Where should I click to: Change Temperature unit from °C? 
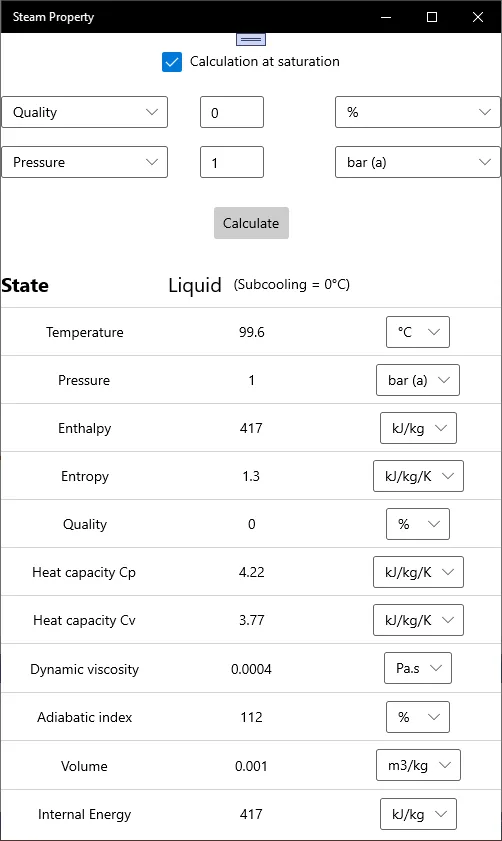418,332
